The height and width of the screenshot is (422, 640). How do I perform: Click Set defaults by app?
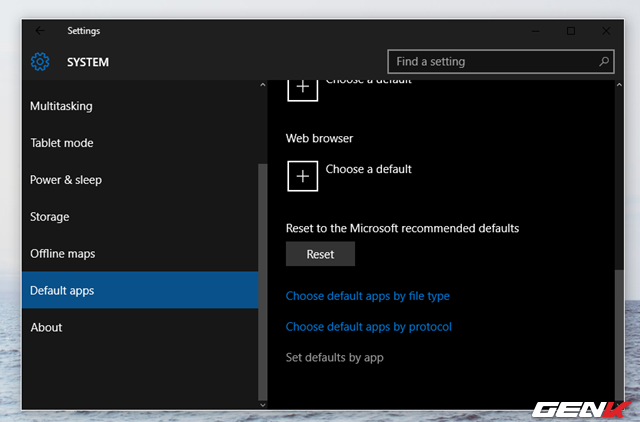[x=335, y=358]
